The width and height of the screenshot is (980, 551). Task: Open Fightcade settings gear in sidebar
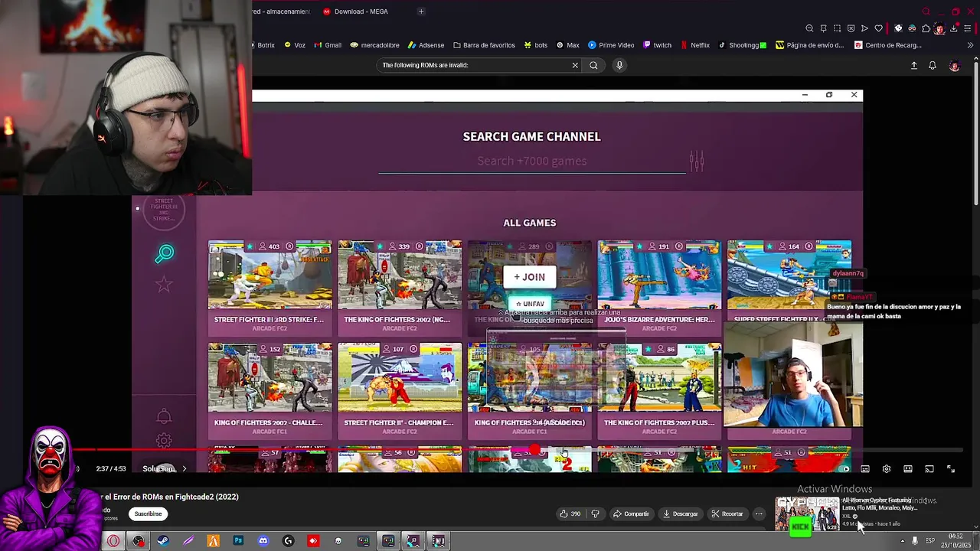pos(164,441)
